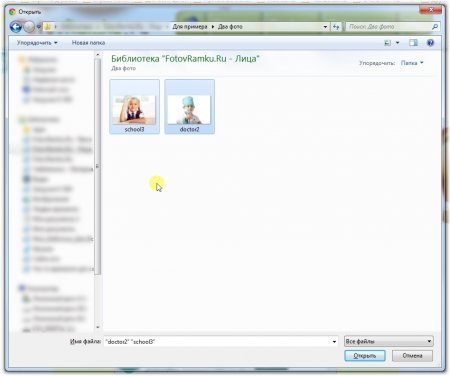Expand the view options dropdown arrow
The image size is (450, 376).
(397, 43)
